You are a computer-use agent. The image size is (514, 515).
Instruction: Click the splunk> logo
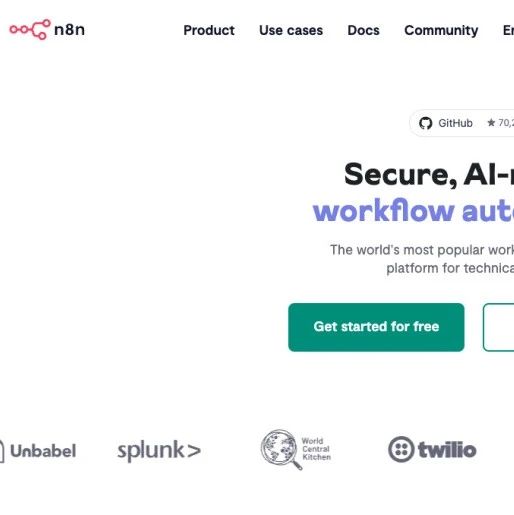159,451
